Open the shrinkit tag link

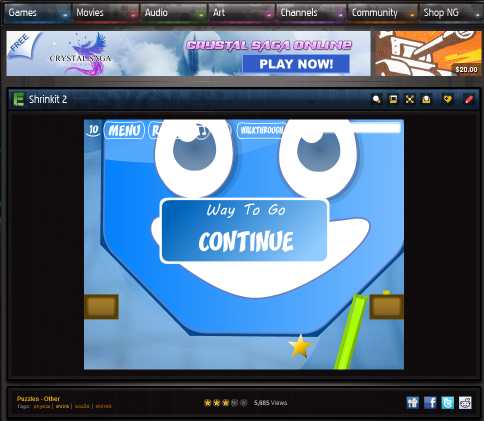click(x=104, y=406)
